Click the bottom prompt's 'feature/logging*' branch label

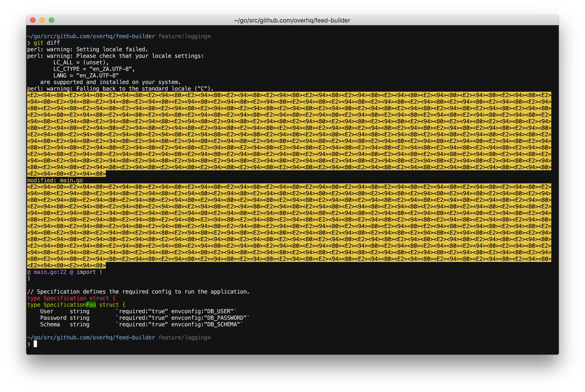tap(184, 338)
